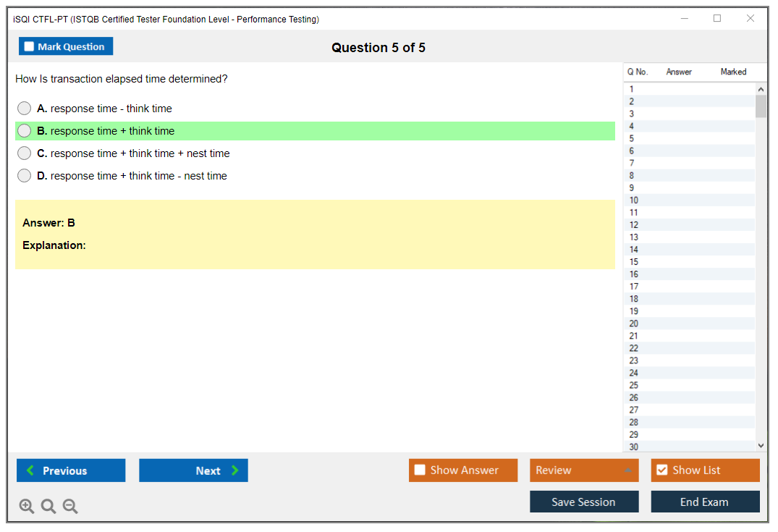Click the zoom in magnifier icon

coord(27,506)
